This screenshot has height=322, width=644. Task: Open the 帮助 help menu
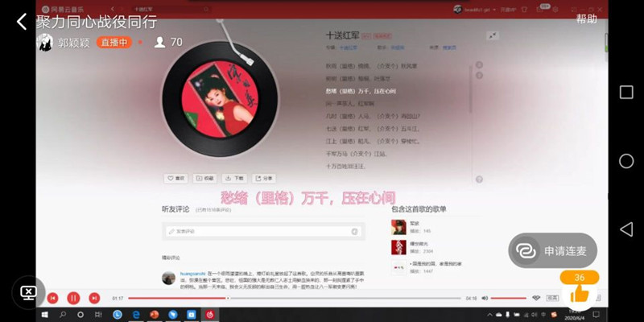pyautogui.click(x=587, y=19)
